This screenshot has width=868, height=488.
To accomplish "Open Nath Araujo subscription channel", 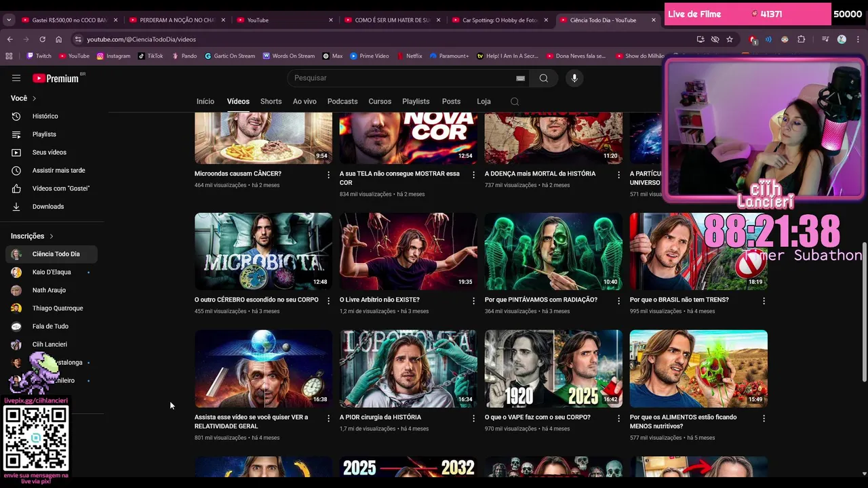I will click(x=52, y=290).
